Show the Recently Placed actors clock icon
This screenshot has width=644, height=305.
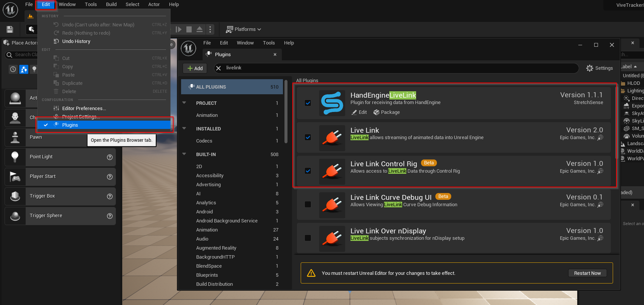coord(13,69)
